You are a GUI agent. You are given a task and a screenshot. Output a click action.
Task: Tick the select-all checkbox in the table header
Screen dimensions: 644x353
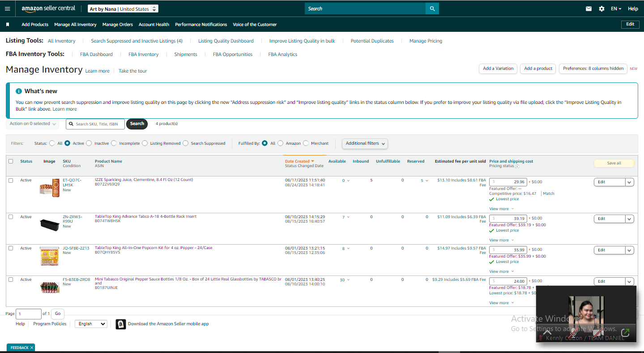click(x=11, y=161)
